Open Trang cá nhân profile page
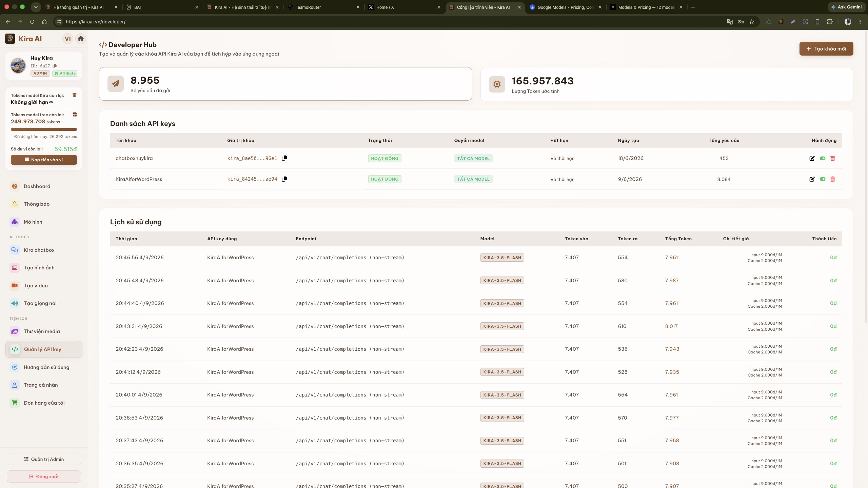 [44, 385]
